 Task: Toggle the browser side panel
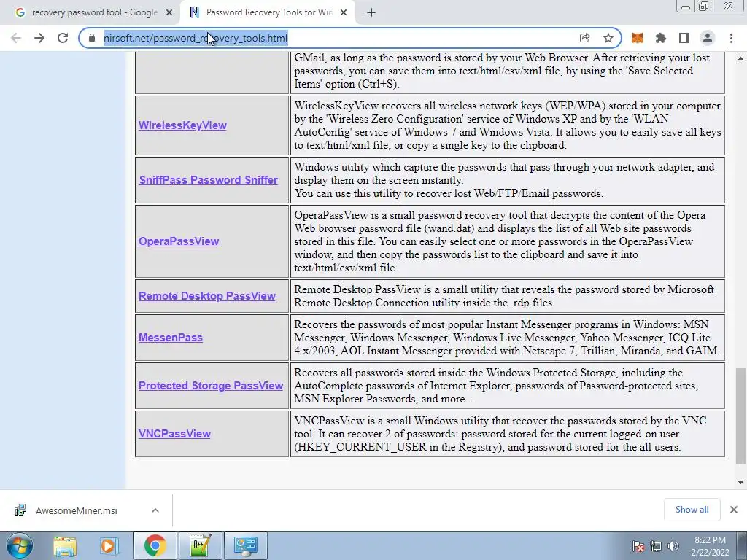tap(684, 38)
